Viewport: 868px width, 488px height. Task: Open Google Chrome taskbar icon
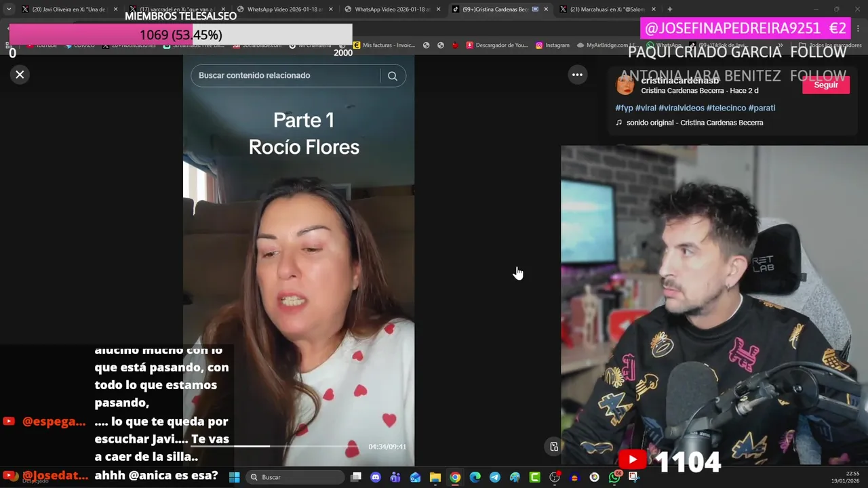[x=455, y=477]
